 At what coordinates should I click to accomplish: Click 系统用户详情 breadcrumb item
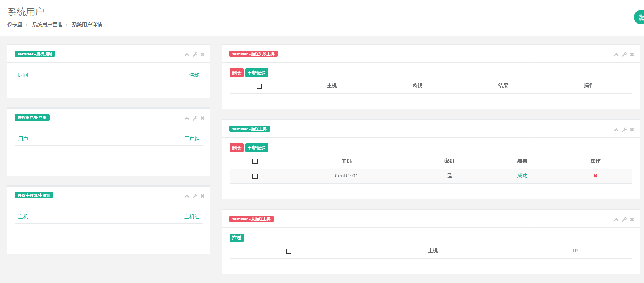pos(87,24)
